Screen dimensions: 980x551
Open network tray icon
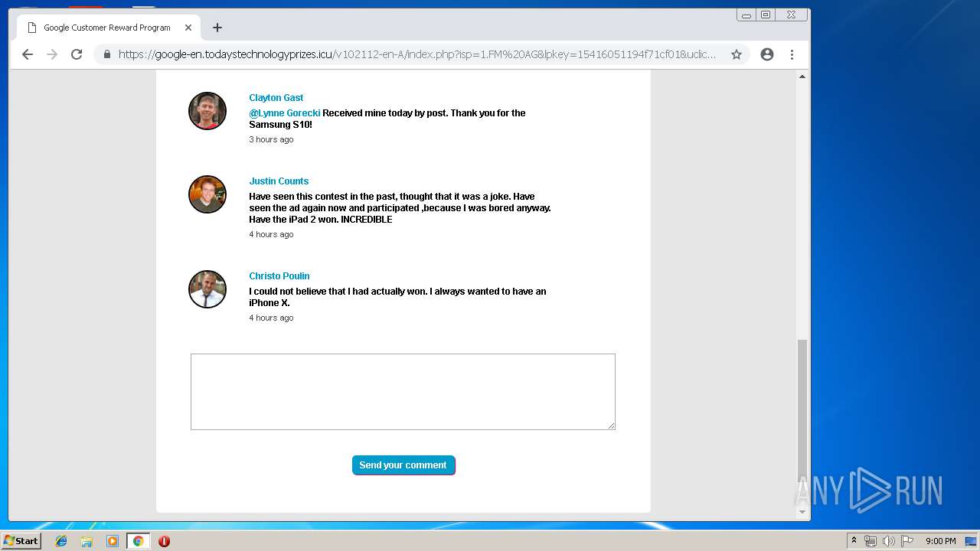point(871,541)
